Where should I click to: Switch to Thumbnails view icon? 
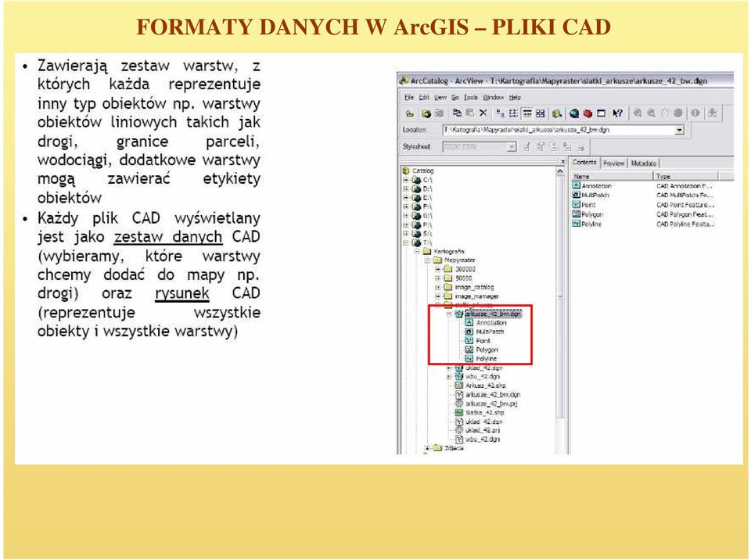[541, 113]
